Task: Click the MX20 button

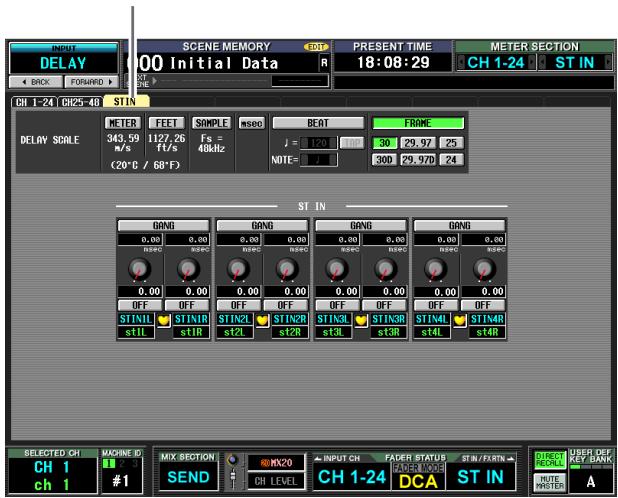Action: [276, 463]
